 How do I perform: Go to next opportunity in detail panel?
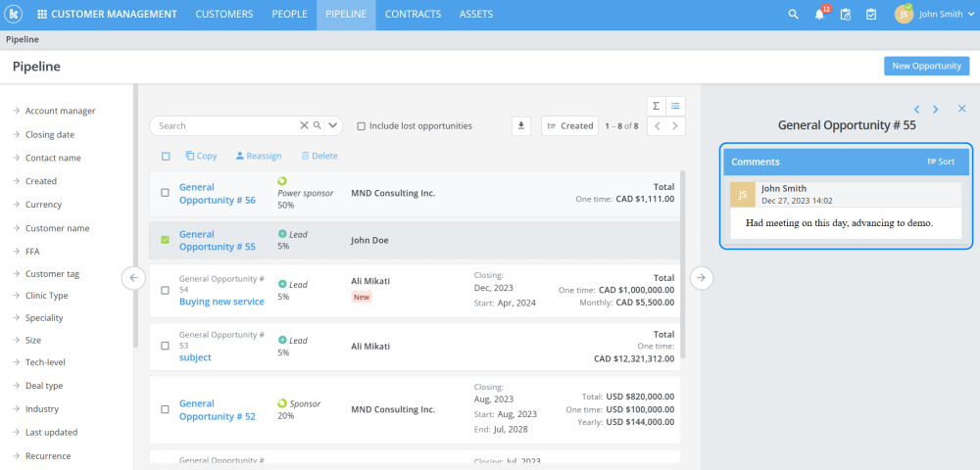[x=936, y=110]
